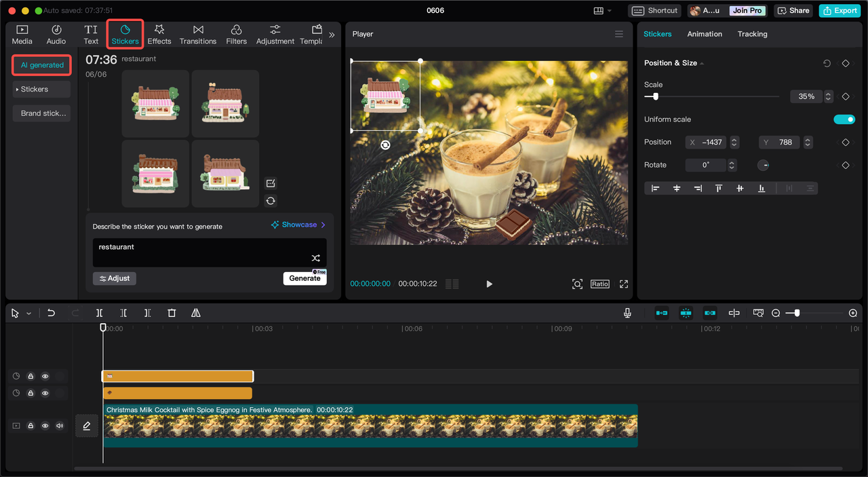Align sticker to top edge

[x=719, y=189]
